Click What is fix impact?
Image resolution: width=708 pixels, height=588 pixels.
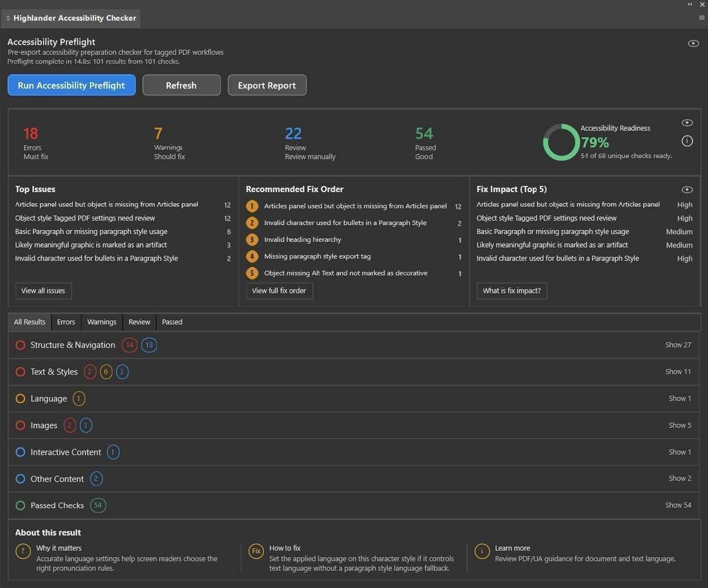[512, 291]
